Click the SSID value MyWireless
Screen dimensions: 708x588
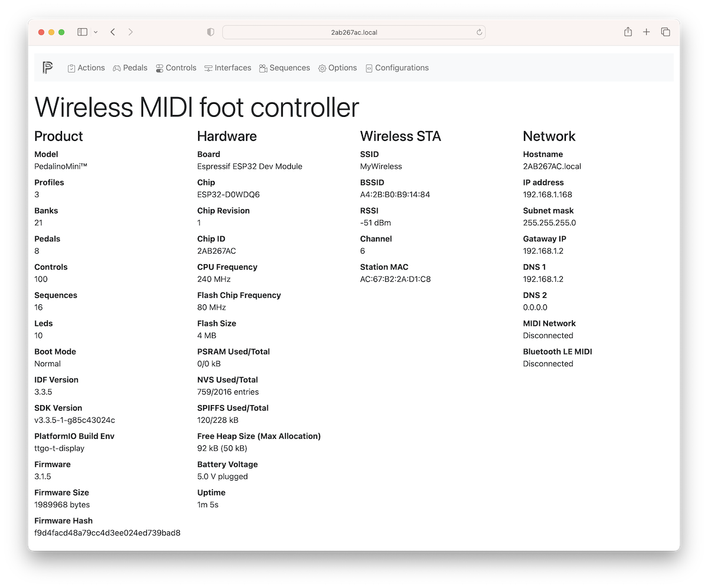(x=381, y=166)
